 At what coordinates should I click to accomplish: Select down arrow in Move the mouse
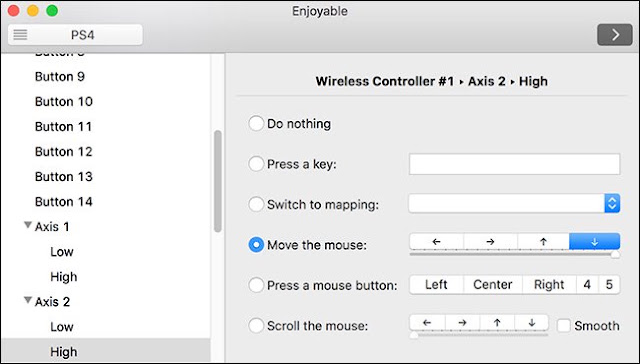click(x=595, y=242)
